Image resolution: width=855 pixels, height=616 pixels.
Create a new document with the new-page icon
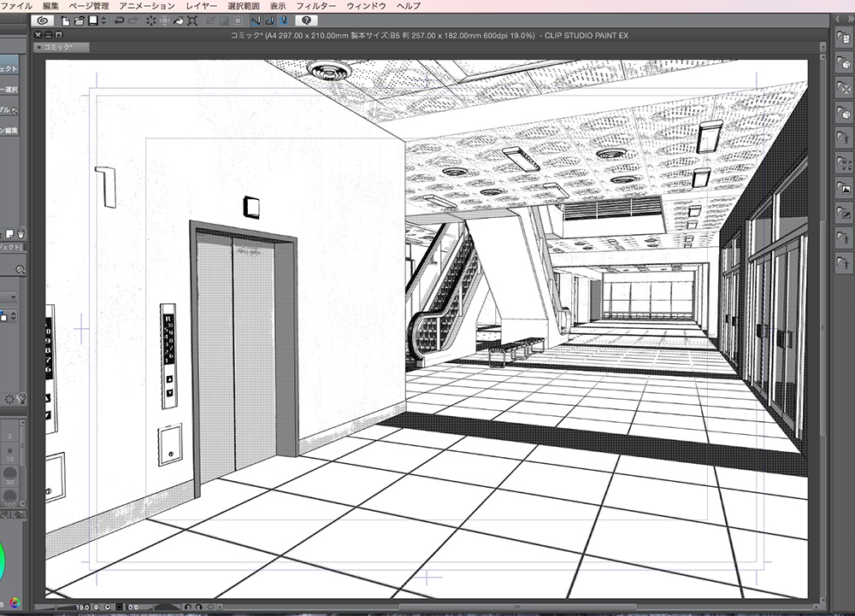click(x=66, y=21)
